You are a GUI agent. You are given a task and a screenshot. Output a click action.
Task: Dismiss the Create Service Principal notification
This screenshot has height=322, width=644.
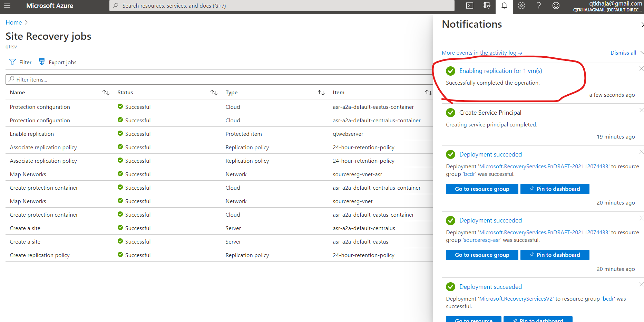click(x=641, y=110)
